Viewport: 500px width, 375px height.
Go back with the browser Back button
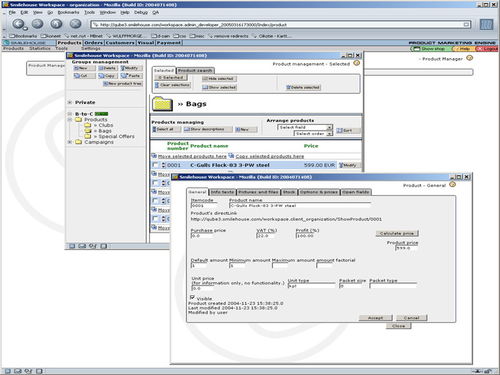point(18,24)
